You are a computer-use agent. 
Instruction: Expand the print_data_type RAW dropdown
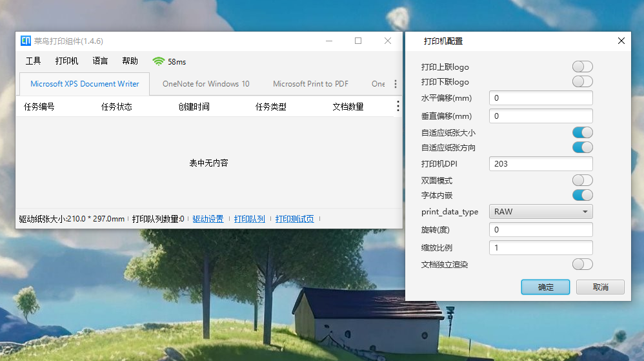pyautogui.click(x=541, y=211)
